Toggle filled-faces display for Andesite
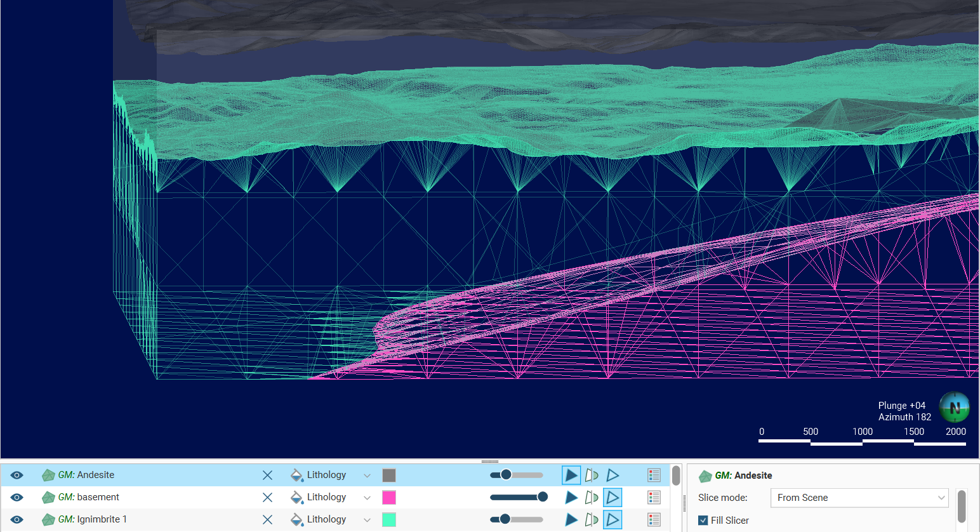The image size is (980, 532). pyautogui.click(x=571, y=475)
